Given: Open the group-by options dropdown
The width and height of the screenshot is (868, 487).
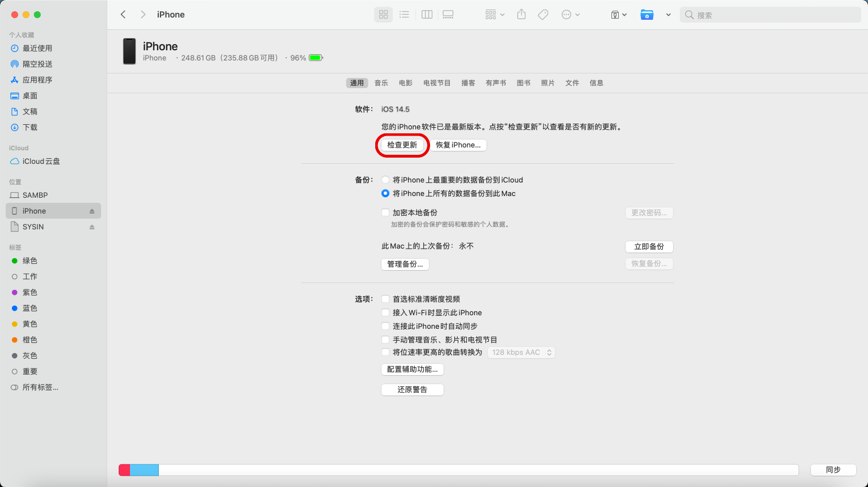Looking at the screenshot, I should 494,15.
